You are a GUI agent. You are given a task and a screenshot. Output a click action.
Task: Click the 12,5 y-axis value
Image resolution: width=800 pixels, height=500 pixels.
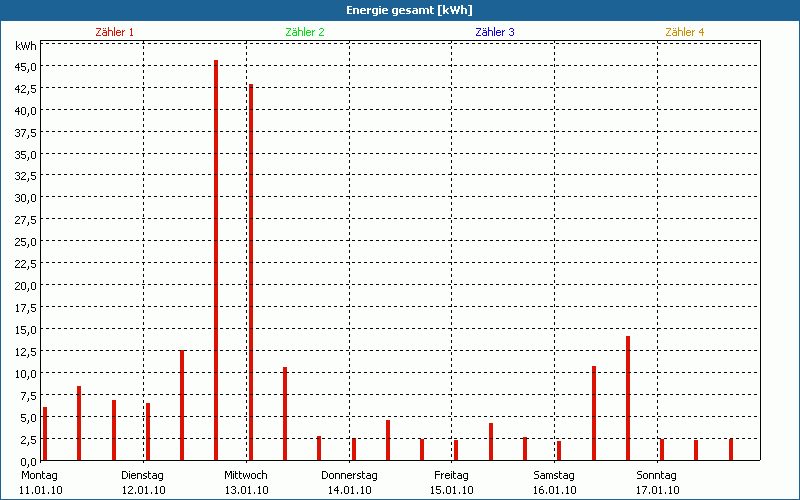(x=26, y=352)
